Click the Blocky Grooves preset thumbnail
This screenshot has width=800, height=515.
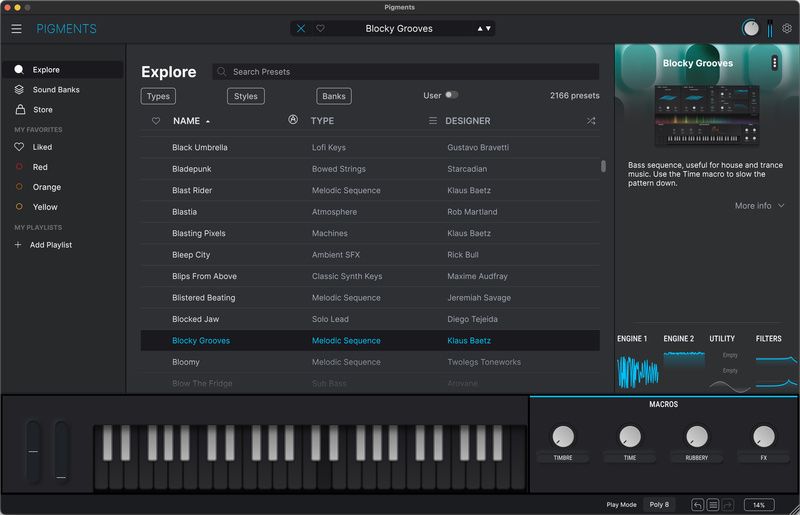coord(707,116)
